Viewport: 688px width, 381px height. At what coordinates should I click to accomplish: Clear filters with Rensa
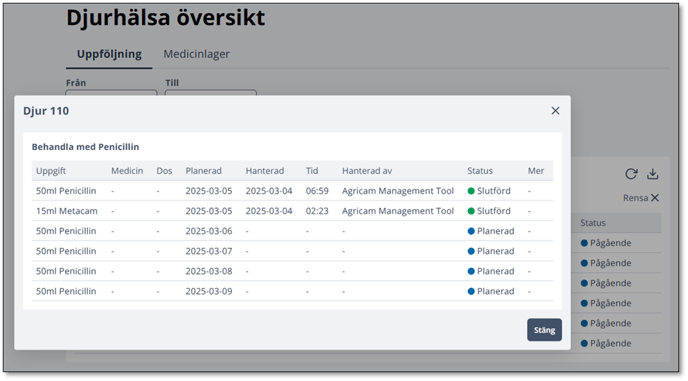641,198
